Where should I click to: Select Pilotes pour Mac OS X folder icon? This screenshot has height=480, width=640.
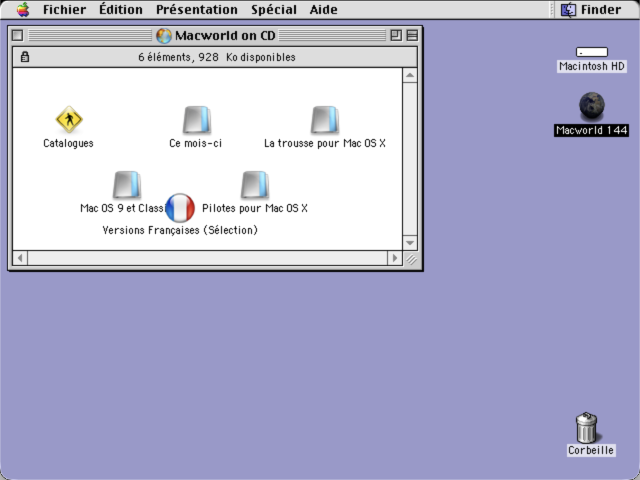255,184
